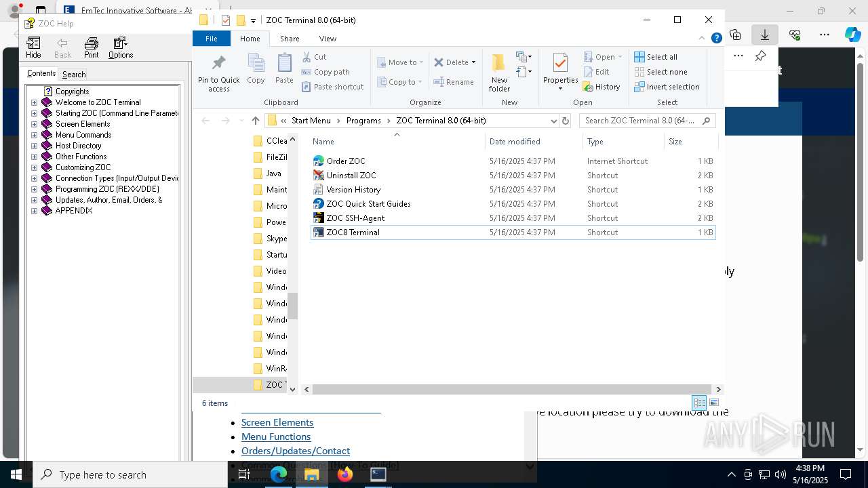The width and height of the screenshot is (868, 488).
Task: Click the Paste ribbon icon
Action: (x=284, y=68)
